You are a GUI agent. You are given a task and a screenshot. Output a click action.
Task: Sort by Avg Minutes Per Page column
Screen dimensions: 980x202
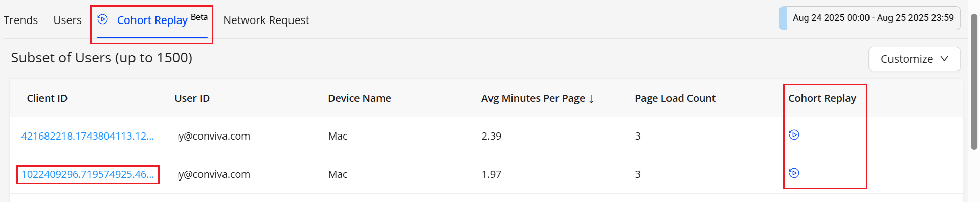point(533,98)
